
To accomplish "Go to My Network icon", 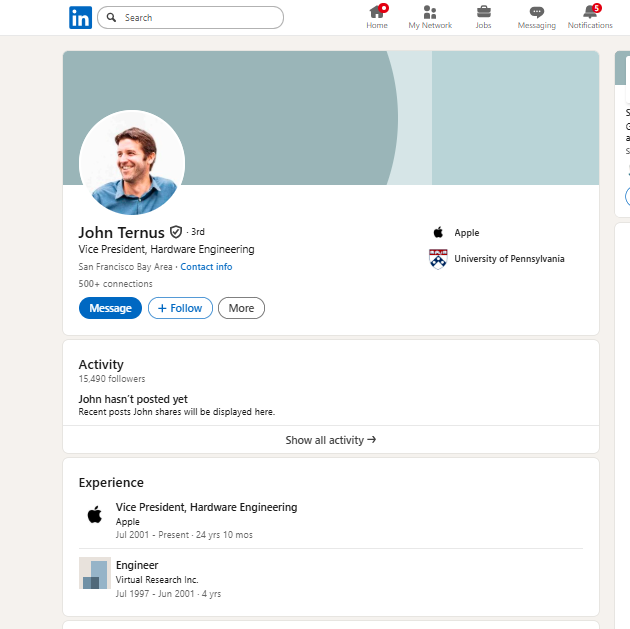I will pyautogui.click(x=430, y=13).
